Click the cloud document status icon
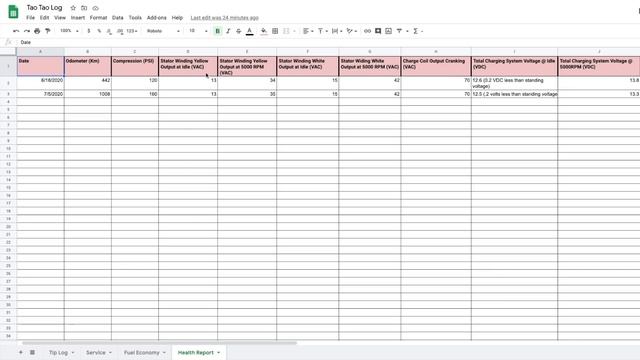 (x=96, y=8)
